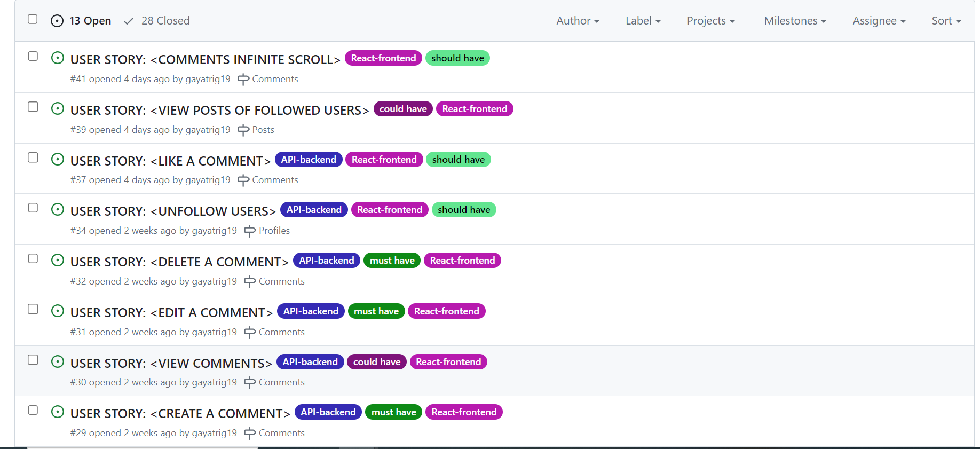Click the milestone icon on issue #30
Image resolution: width=980 pixels, height=449 pixels.
tap(250, 383)
